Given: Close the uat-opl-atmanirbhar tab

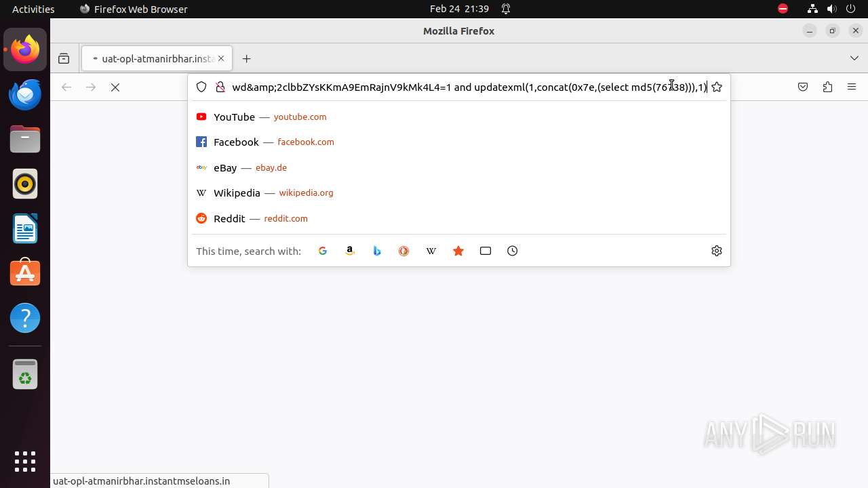Looking at the screenshot, I should tap(221, 58).
